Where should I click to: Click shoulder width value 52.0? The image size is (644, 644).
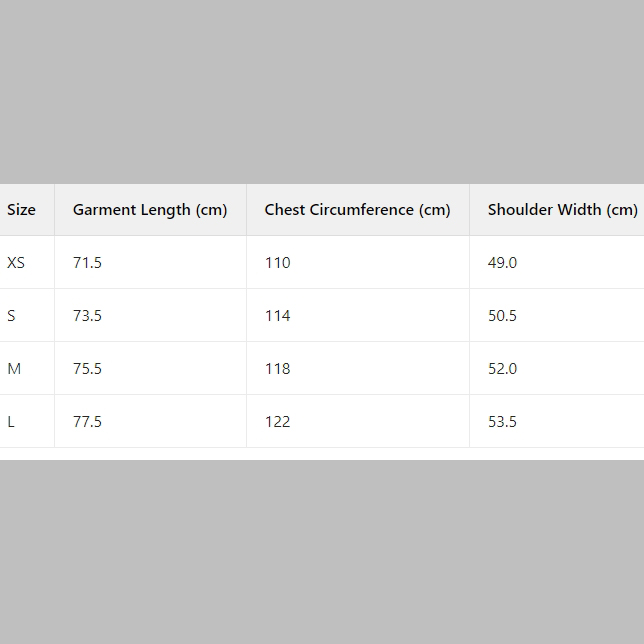502,369
